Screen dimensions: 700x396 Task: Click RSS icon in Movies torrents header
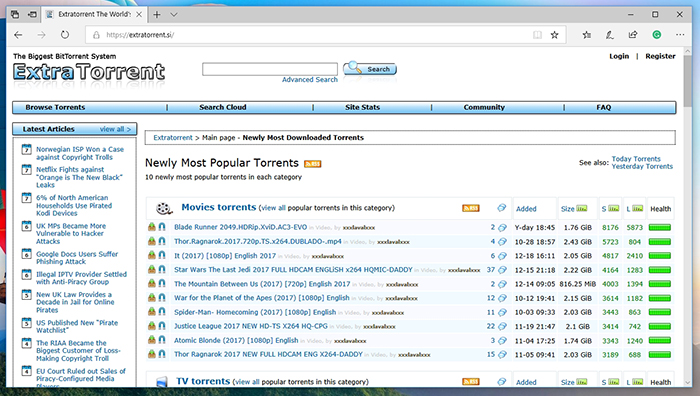coord(471,208)
